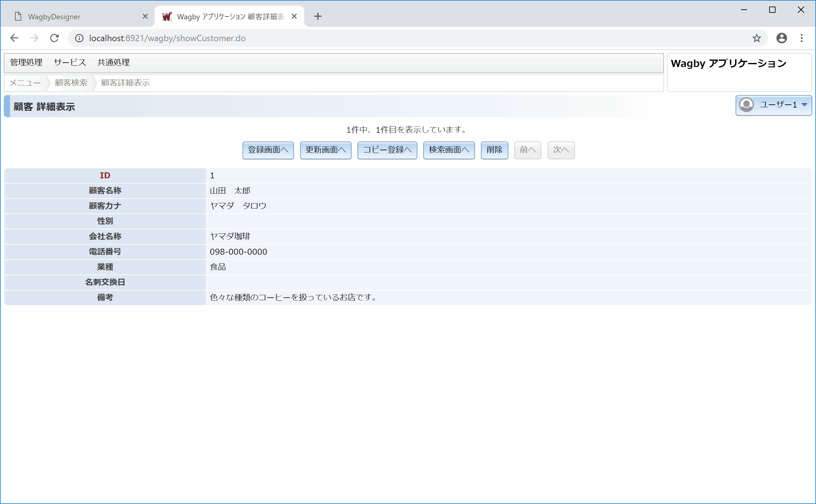Screen dimensions: 816x504
Task: Reload the page with the refresh icon
Action: tap(54, 38)
